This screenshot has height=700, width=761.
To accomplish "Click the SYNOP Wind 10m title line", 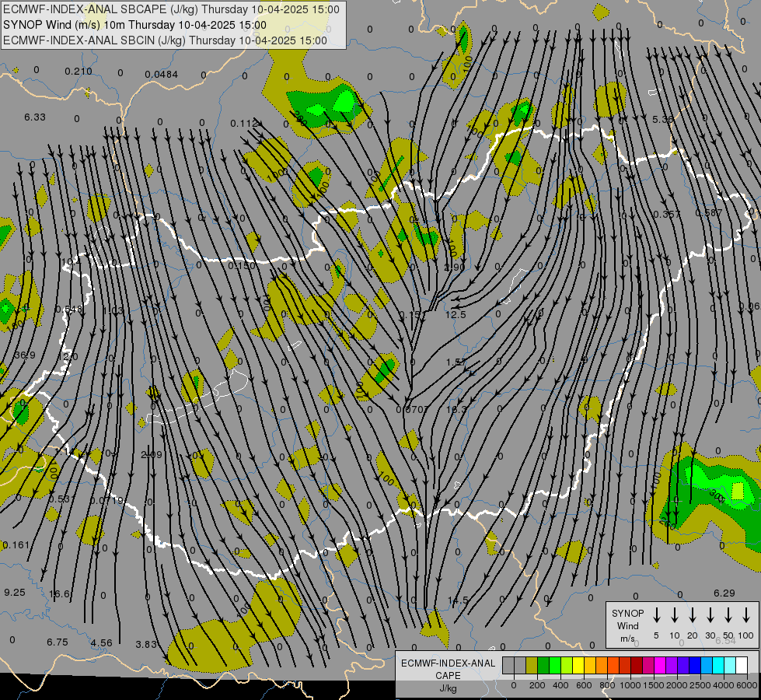I will 134,25.
